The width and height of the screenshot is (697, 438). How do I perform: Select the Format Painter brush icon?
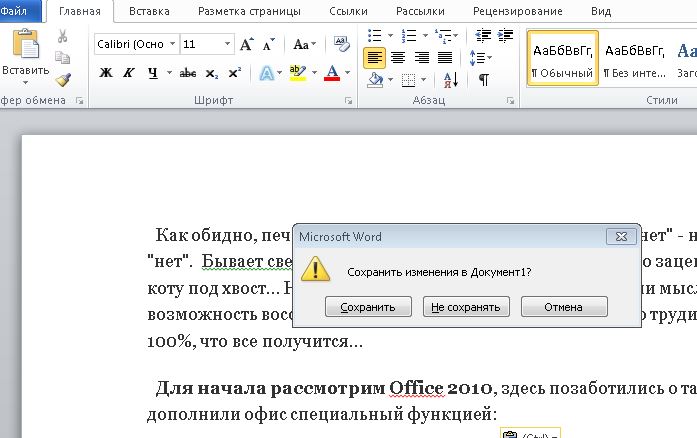pyautogui.click(x=63, y=80)
